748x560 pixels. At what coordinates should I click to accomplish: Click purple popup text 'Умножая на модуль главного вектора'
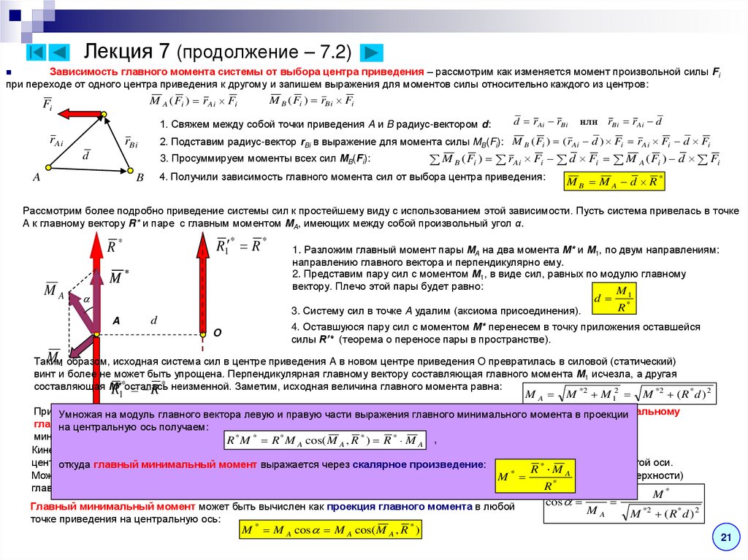pyautogui.click(x=343, y=421)
